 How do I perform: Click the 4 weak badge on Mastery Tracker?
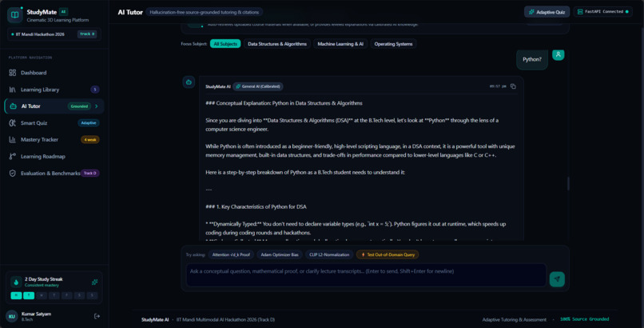tap(90, 140)
